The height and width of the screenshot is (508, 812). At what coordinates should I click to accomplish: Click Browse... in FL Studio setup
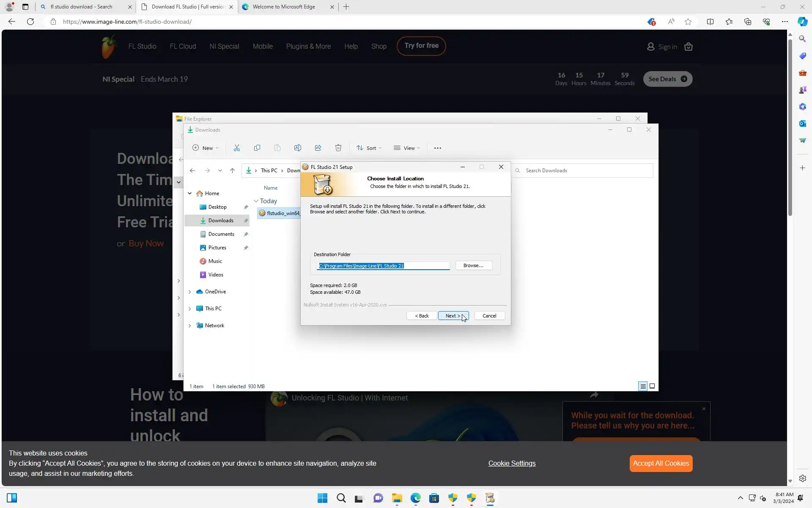pos(473,265)
